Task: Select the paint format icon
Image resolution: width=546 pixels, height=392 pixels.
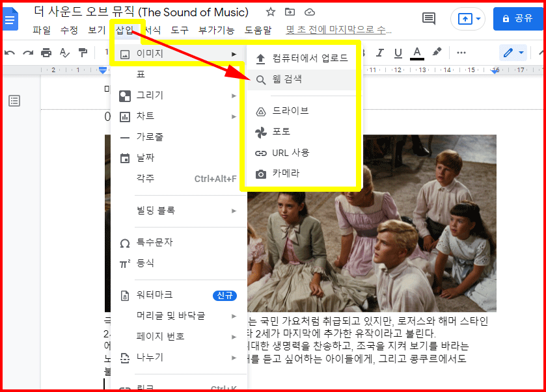Action: [x=83, y=53]
